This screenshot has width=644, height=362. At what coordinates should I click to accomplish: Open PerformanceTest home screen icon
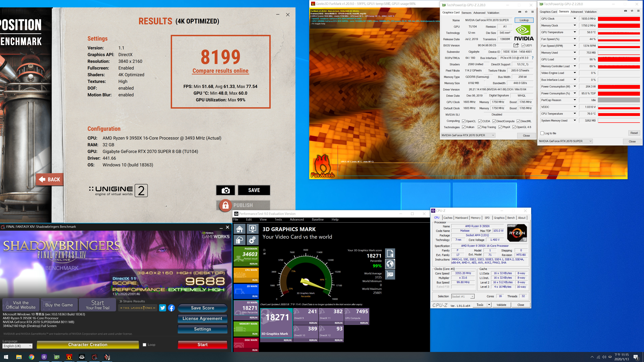pyautogui.click(x=239, y=229)
